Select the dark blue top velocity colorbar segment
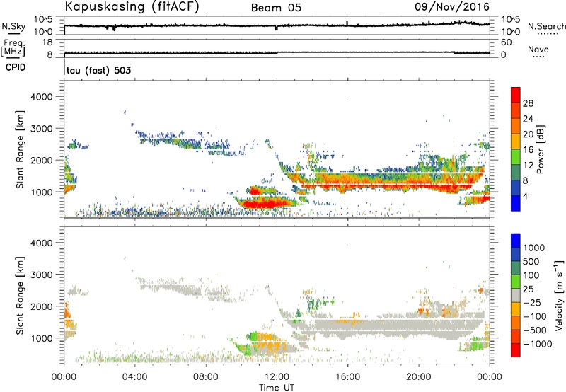 coord(516,241)
